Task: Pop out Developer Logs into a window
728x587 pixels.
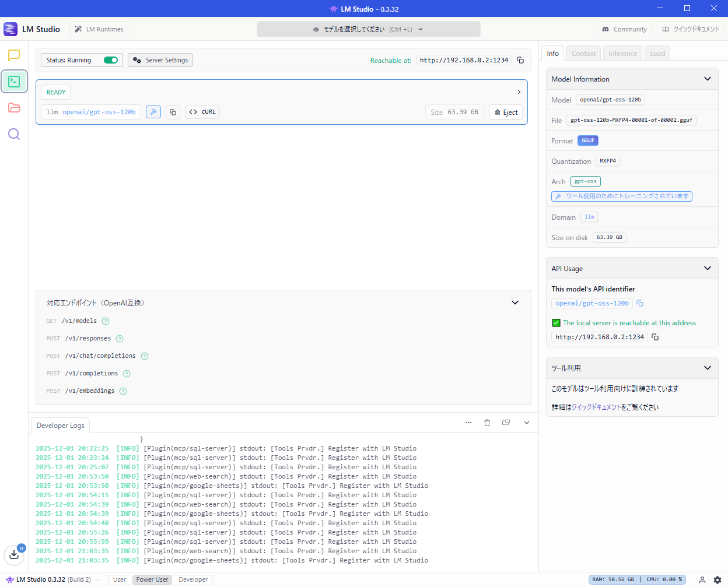Action: [506, 422]
